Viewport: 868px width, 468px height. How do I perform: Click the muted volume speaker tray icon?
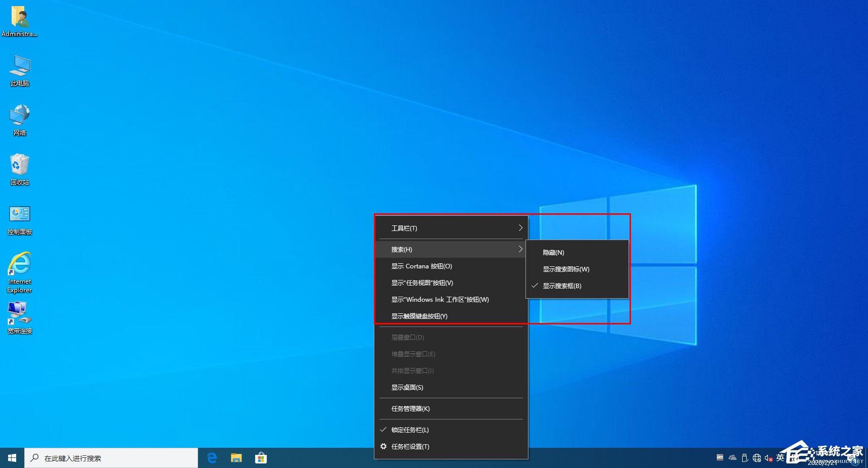[768, 458]
